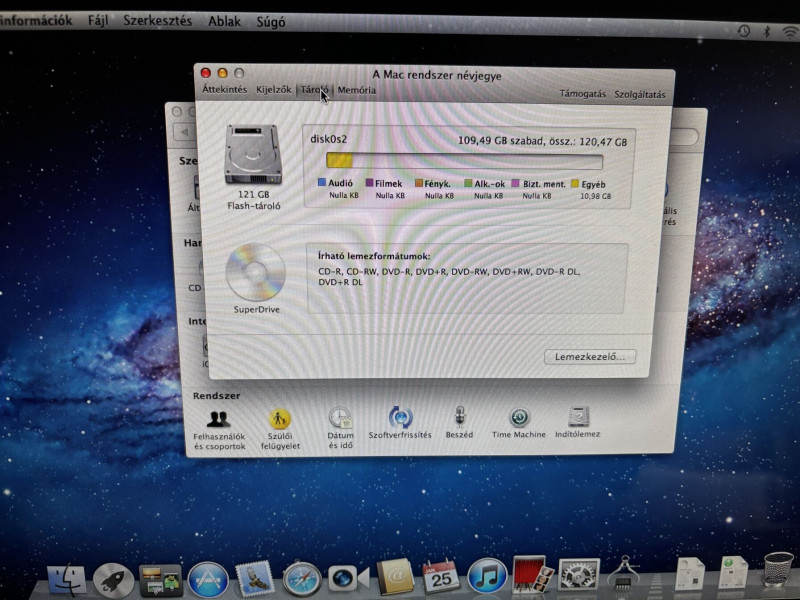Open FaceTime camera icon in Dock

[348, 579]
